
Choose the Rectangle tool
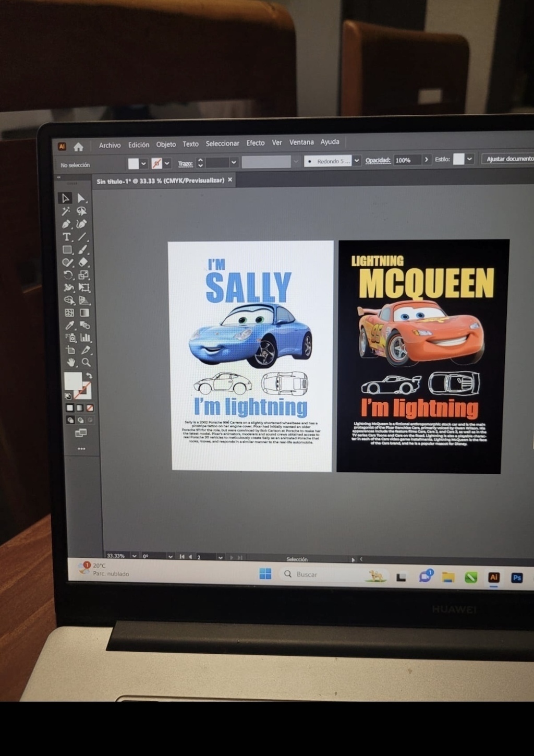point(67,250)
